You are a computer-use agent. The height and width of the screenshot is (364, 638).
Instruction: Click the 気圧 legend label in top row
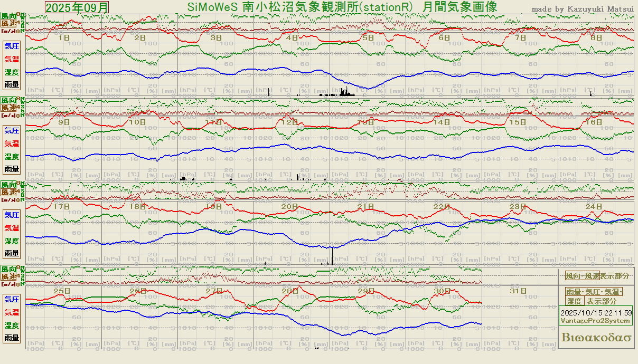tap(12, 46)
